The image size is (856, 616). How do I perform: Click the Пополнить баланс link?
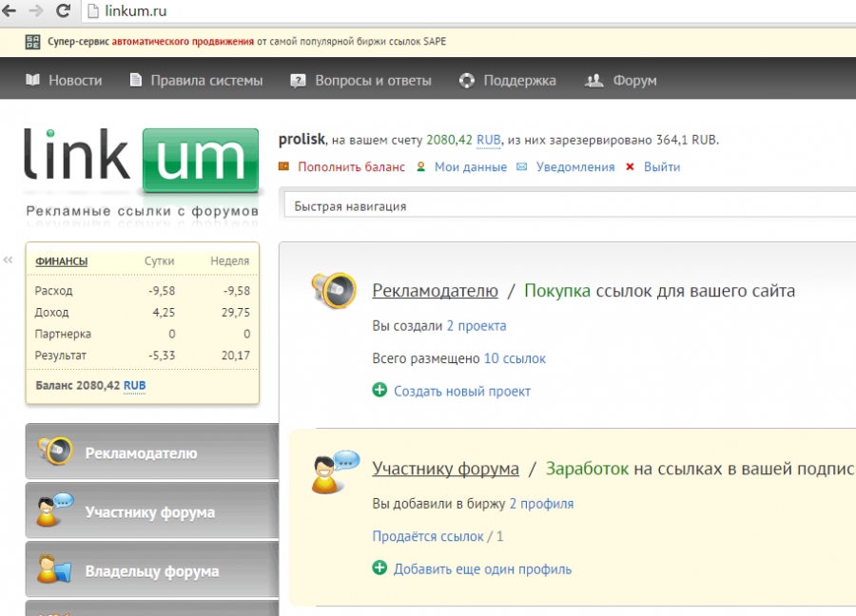(351, 167)
